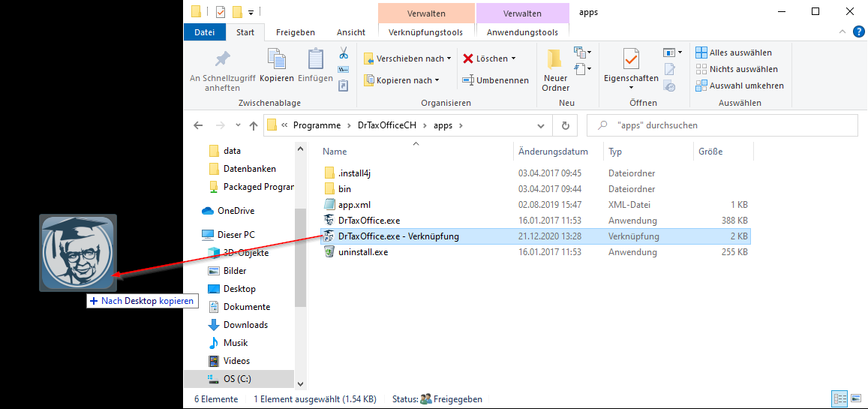Image resolution: width=868 pixels, height=409 pixels.
Task: Open the OS (C:) drive
Action: (x=230, y=378)
